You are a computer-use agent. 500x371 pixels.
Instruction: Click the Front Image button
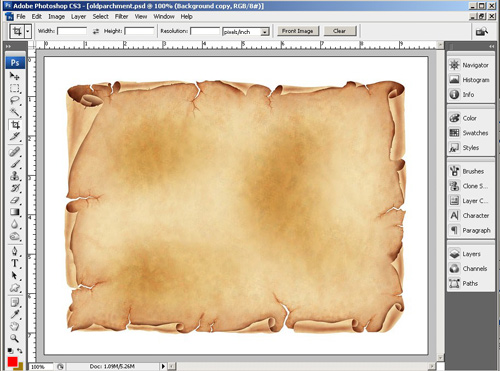click(297, 31)
